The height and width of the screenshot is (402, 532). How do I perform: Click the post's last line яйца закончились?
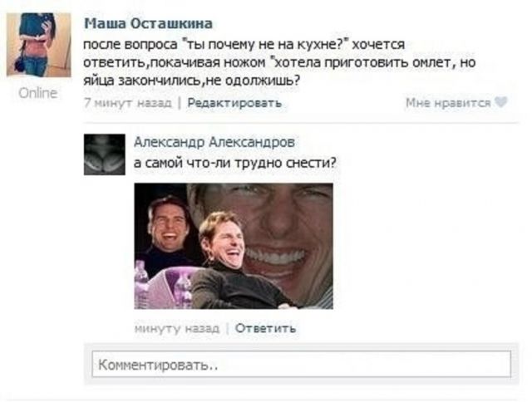[x=142, y=81]
